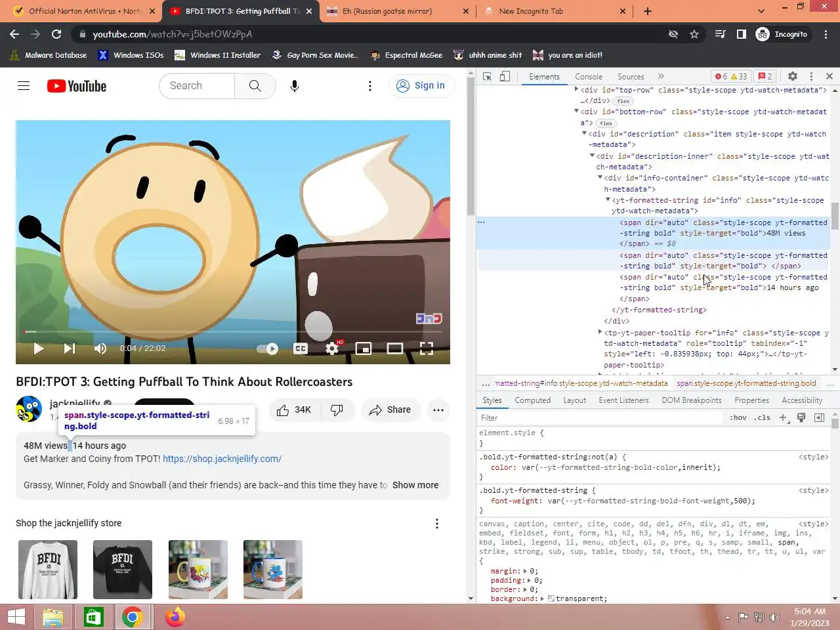Switch to DevTools Sources tab
Image resolution: width=840 pixels, height=630 pixels.
pos(631,77)
